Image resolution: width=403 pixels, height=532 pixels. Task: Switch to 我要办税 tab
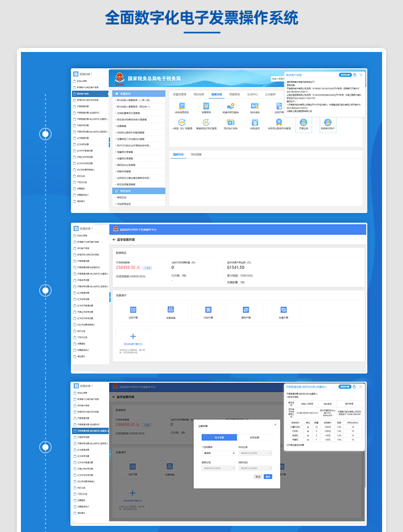pyautogui.click(x=216, y=94)
